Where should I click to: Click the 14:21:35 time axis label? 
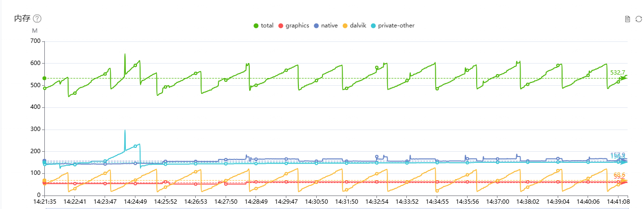(x=44, y=202)
